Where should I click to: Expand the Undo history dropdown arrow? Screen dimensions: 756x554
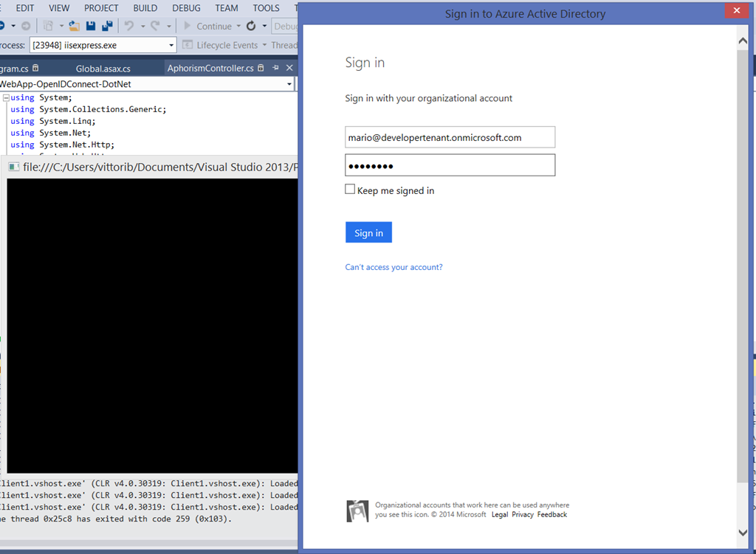(x=142, y=26)
